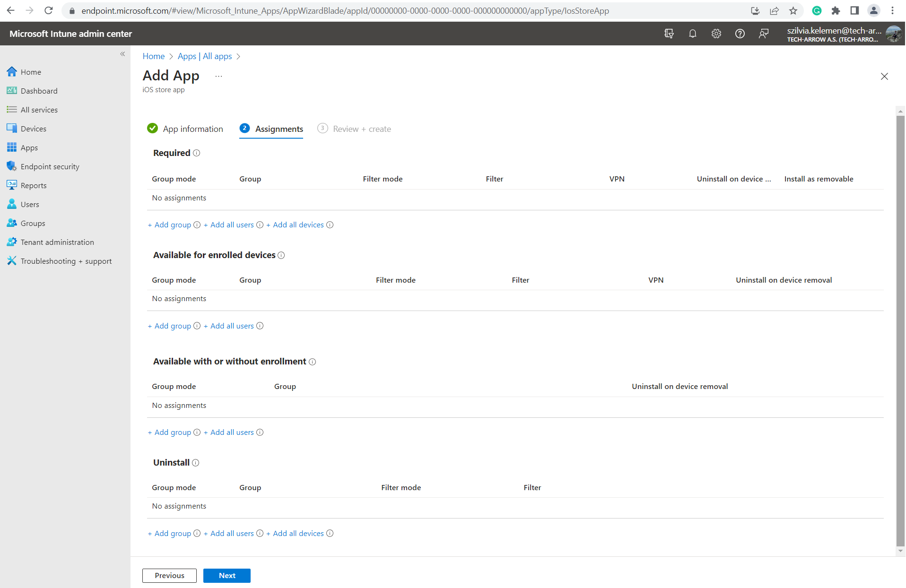This screenshot has height=588, width=906.
Task: Open the feedback icon in header
Action: [763, 34]
